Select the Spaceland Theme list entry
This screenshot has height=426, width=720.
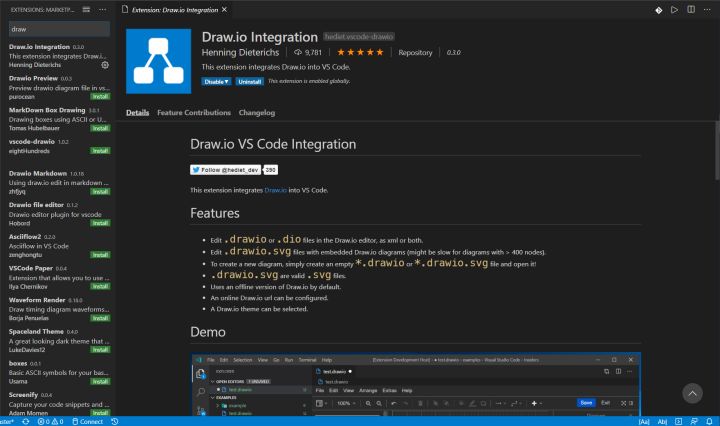click(57, 341)
